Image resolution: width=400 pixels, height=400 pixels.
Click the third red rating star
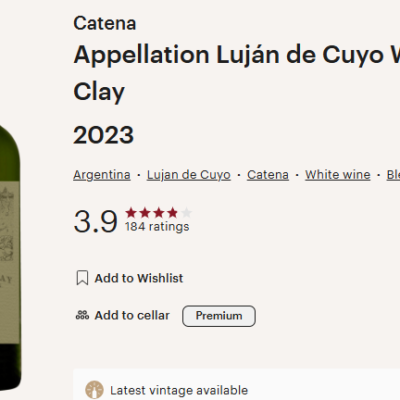click(x=159, y=212)
